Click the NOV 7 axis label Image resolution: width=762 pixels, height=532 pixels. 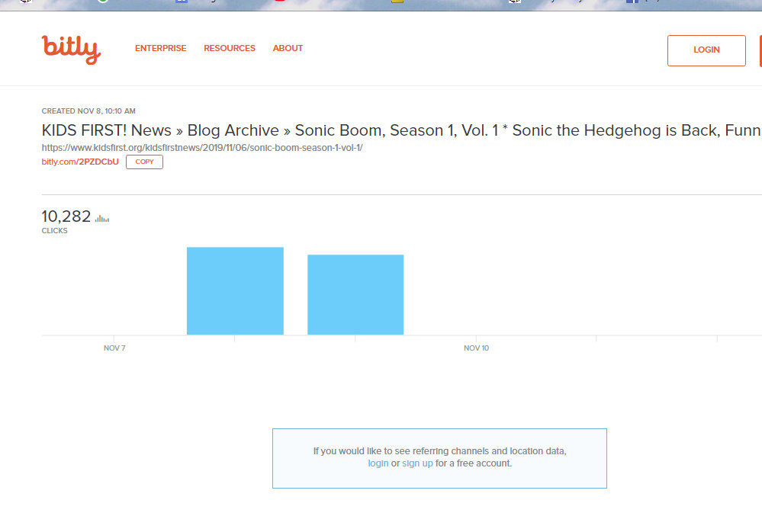114,348
